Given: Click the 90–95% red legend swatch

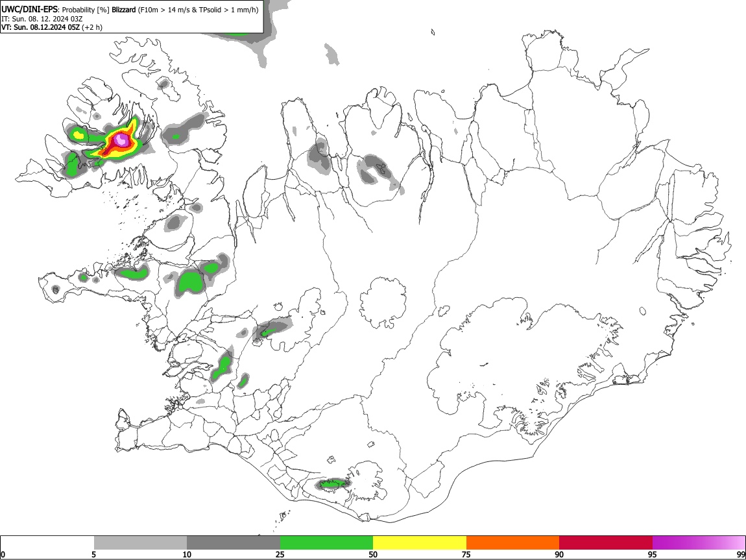Looking at the screenshot, I should click(606, 542).
